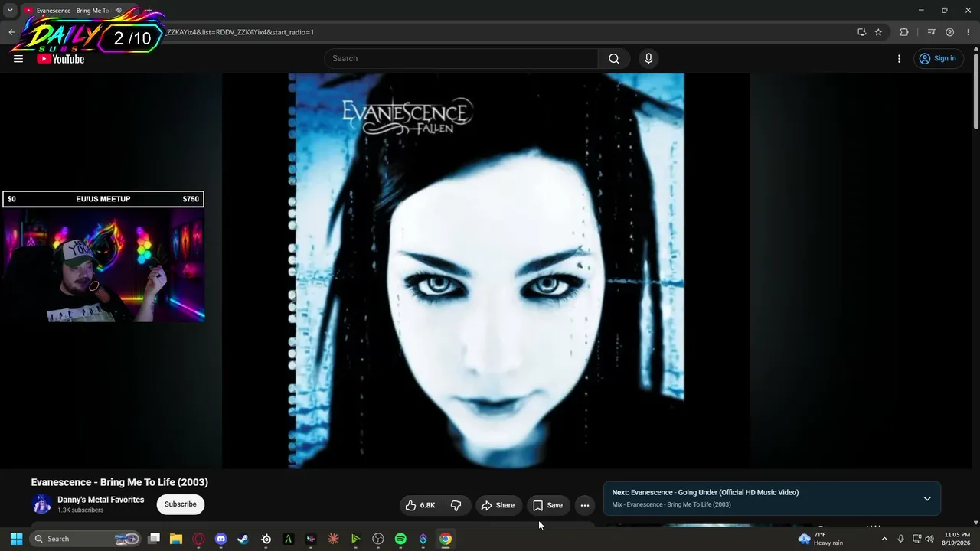Dislike the Evanescence video
The width and height of the screenshot is (980, 551).
(456, 505)
